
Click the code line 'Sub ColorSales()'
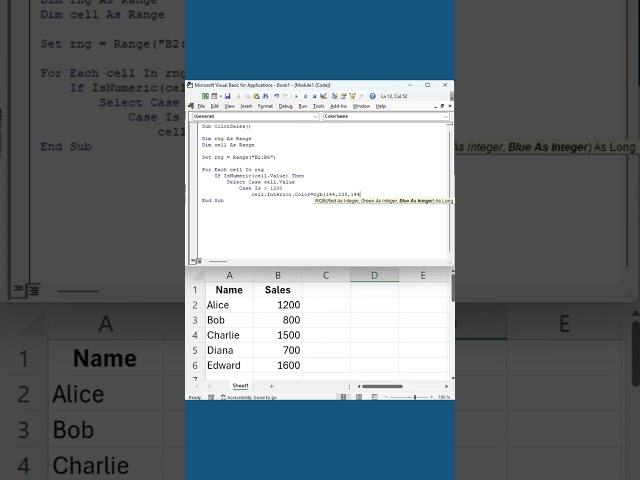pyautogui.click(x=226, y=127)
